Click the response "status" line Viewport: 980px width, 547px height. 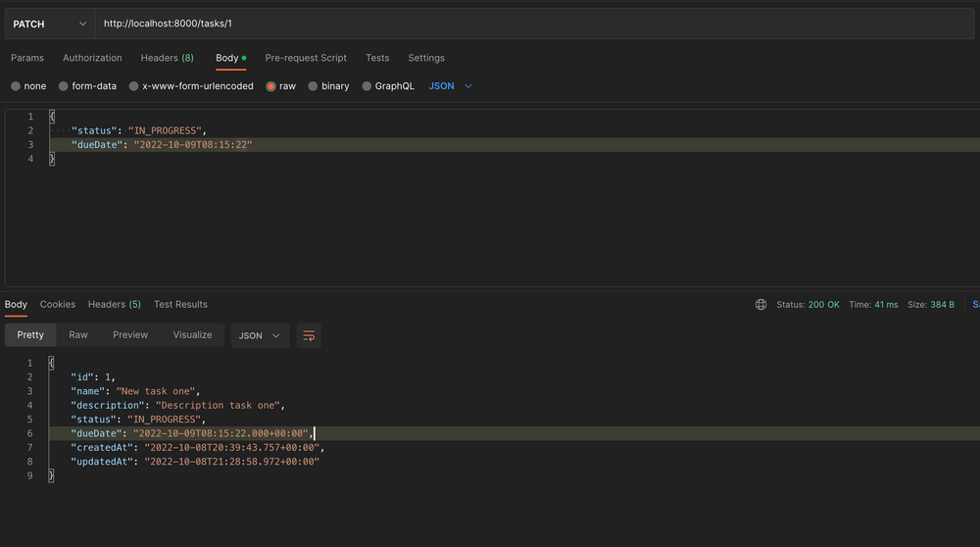pyautogui.click(x=138, y=420)
